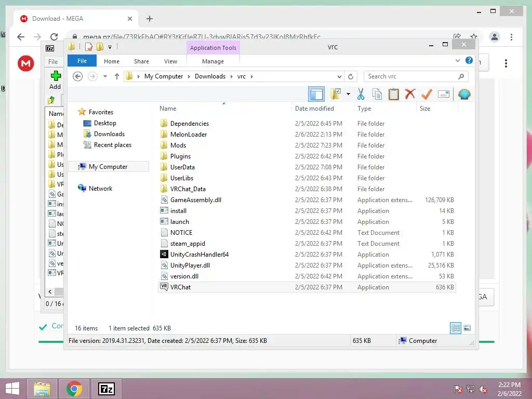Viewport: 532px width, 399px height.
Task: Open Desktop in the navigation pane
Action: click(105, 123)
